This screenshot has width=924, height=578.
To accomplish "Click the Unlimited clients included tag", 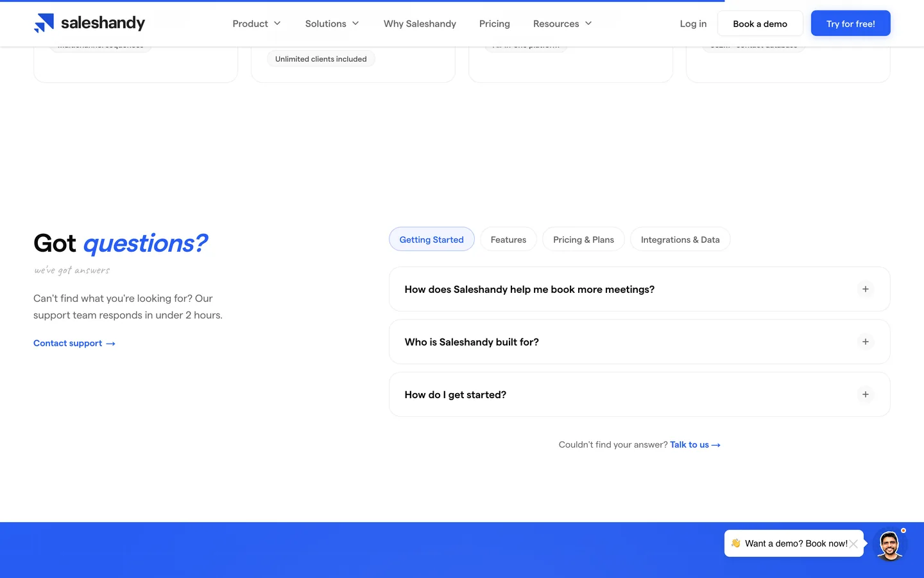I will coord(321,59).
